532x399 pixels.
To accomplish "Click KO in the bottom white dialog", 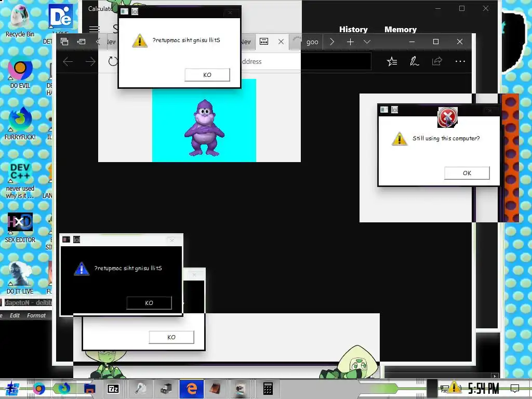I will 171,337.
